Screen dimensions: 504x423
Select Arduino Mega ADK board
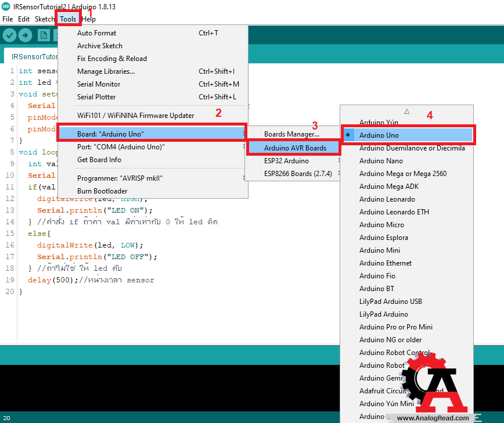tap(406, 187)
